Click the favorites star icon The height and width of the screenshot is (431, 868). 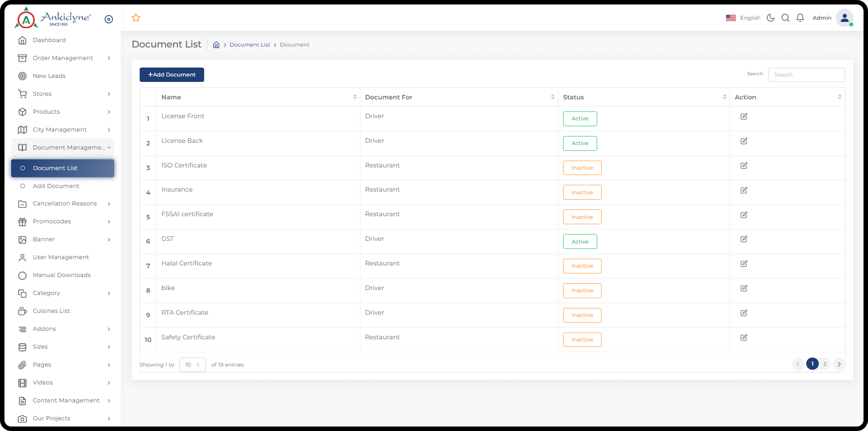[x=136, y=18]
